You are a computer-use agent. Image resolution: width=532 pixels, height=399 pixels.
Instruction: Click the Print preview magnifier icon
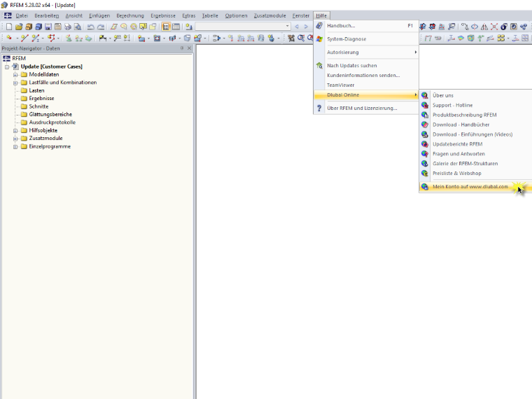78,27
